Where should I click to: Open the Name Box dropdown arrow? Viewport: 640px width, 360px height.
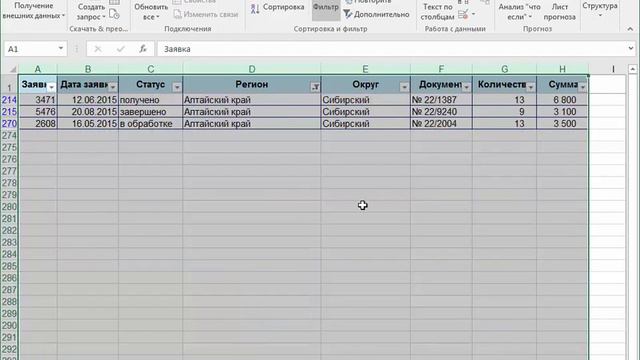click(60, 49)
